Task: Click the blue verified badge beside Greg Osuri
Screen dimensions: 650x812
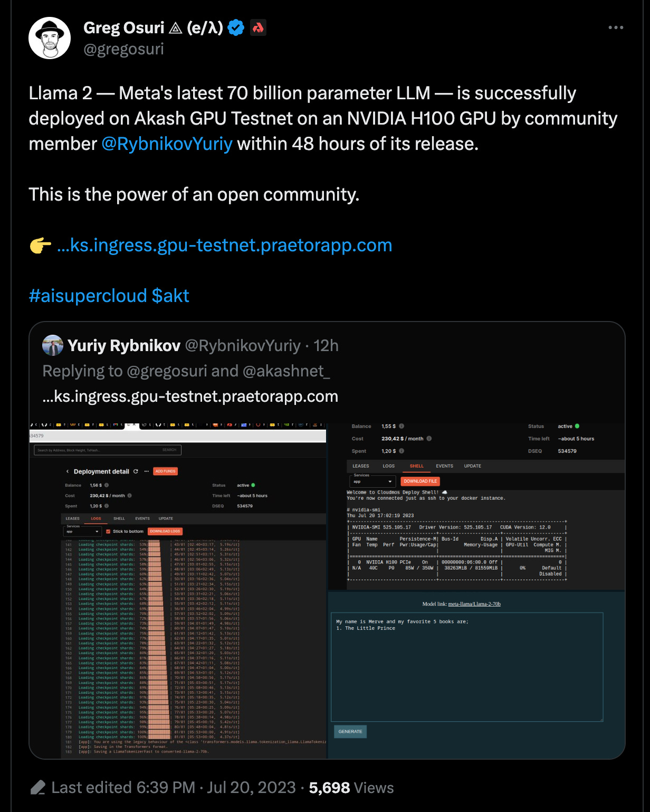Action: (236, 27)
